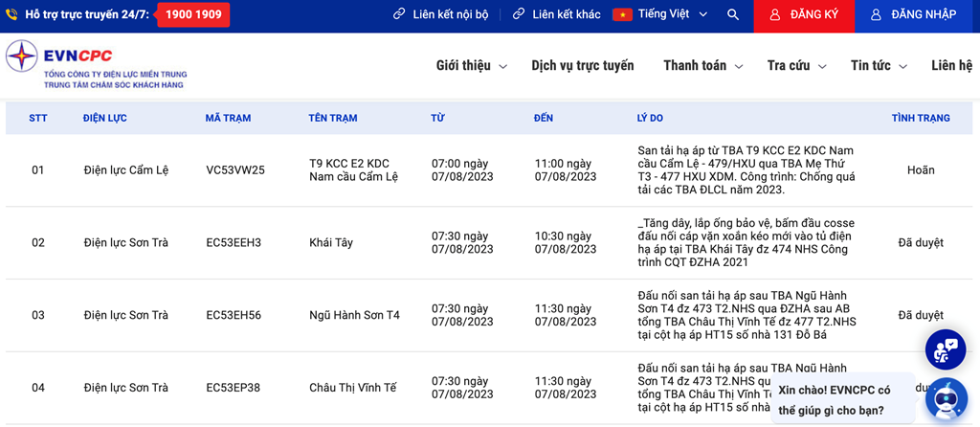
Task: Click the MÃ TRẠM column header
Action: pyautogui.click(x=228, y=118)
